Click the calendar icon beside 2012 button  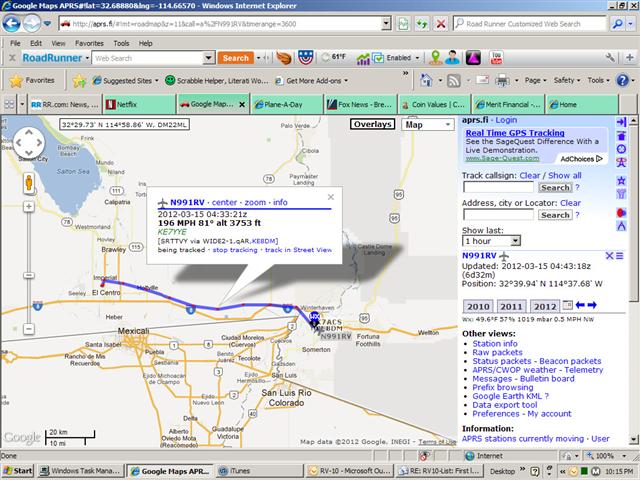tap(568, 305)
